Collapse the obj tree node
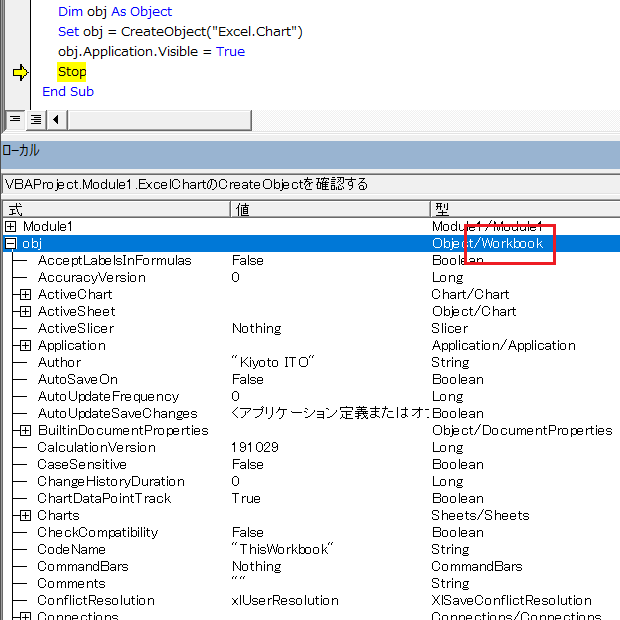Viewport: 620px width, 620px height. tap(11, 244)
